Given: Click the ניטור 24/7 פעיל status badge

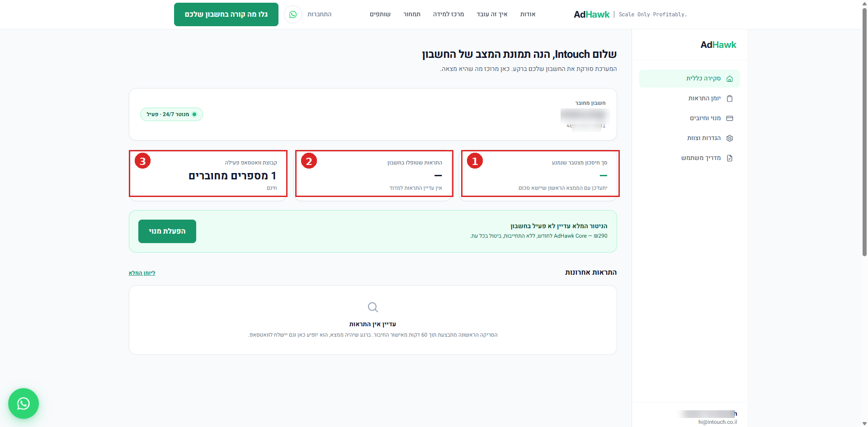Looking at the screenshot, I should (171, 114).
